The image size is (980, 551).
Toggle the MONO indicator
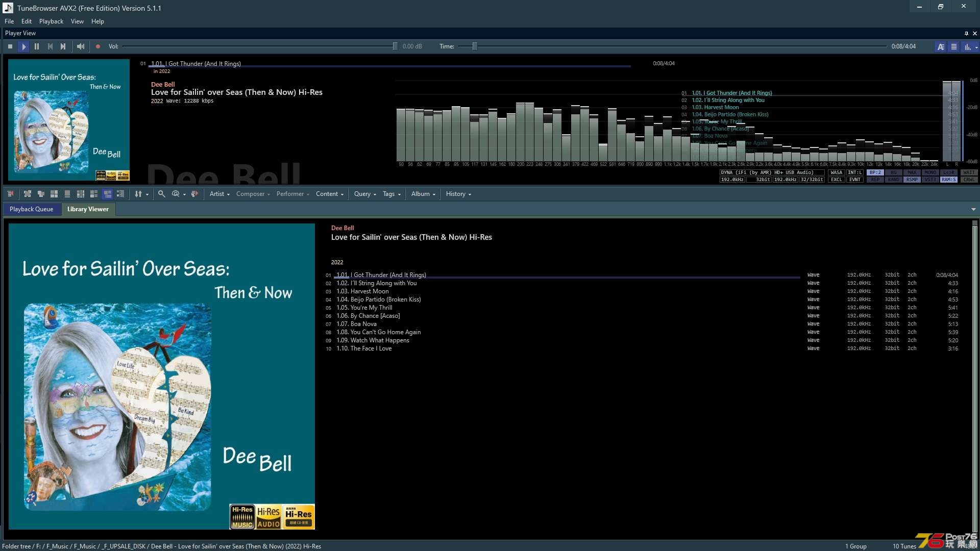(x=930, y=172)
